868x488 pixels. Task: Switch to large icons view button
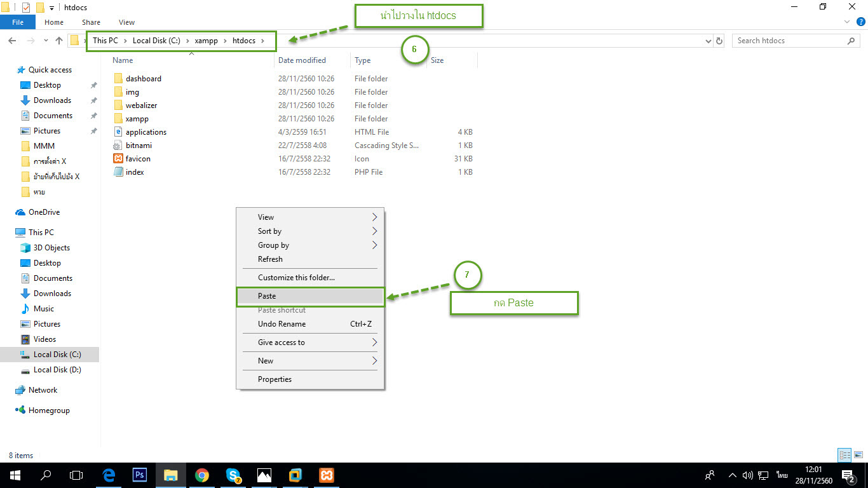click(858, 455)
